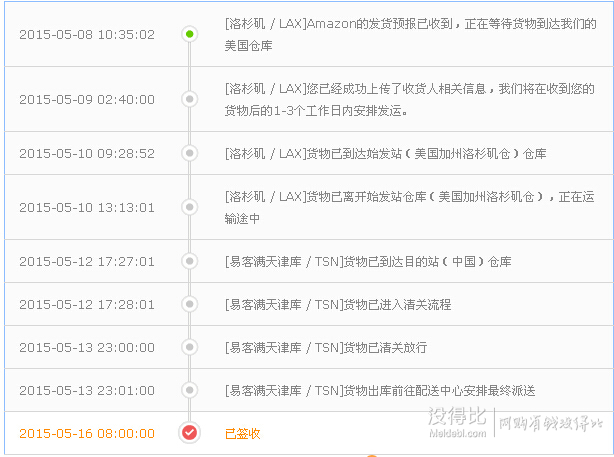The image size is (614, 457).
Task: Click the timeline dot for 2015-05-12 17:28:01
Action: [x=190, y=304]
